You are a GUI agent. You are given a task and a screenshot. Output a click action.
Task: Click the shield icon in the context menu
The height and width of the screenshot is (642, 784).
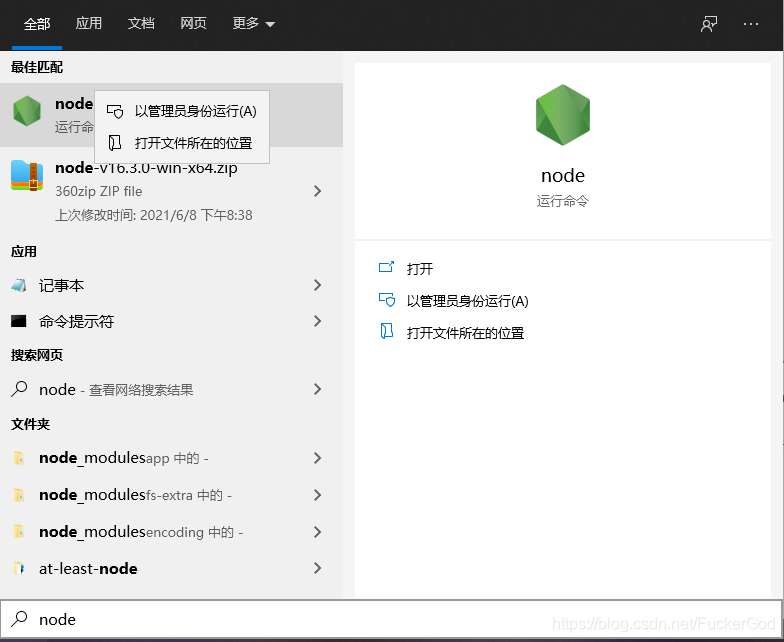click(x=115, y=111)
